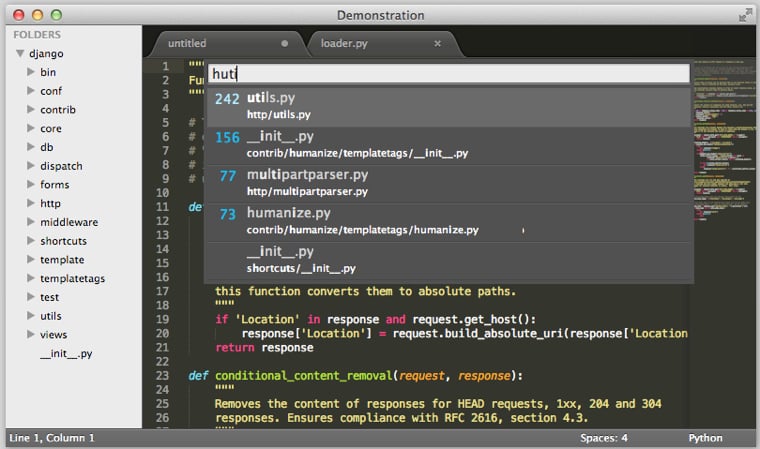Expand the bin folder

(31, 72)
